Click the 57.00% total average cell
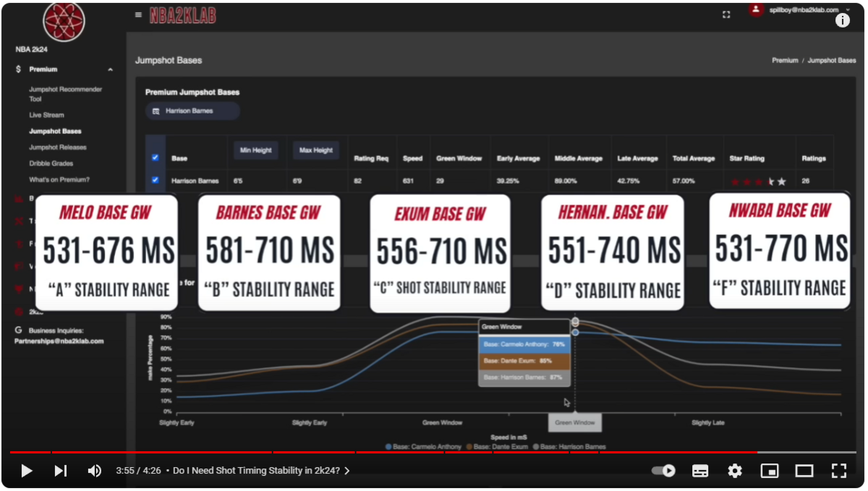This screenshot has width=868, height=491. click(x=683, y=181)
